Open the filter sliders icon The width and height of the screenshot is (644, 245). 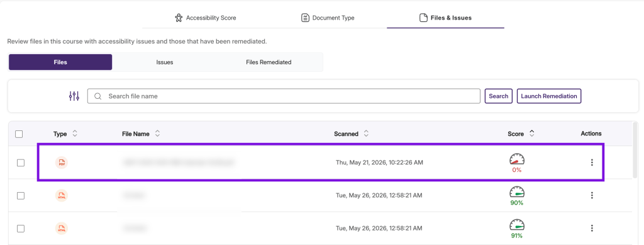74,96
